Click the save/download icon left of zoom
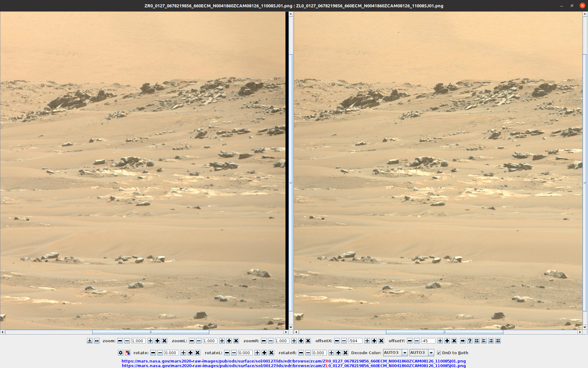Image resolution: width=588 pixels, height=368 pixels. pos(89,341)
